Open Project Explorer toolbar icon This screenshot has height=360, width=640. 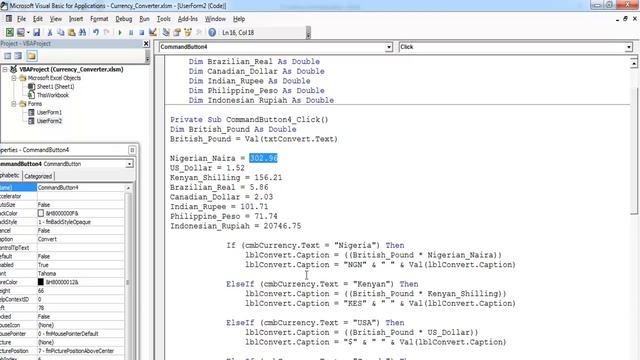[x=166, y=32]
